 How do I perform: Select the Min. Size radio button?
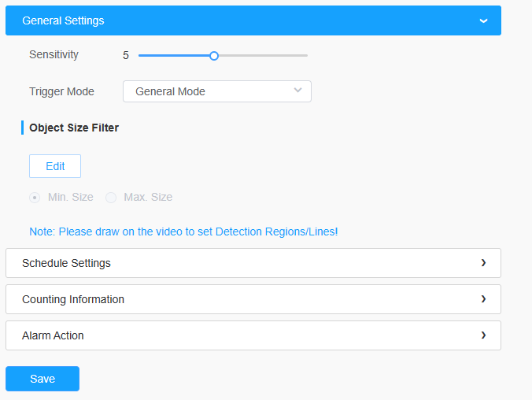35,198
